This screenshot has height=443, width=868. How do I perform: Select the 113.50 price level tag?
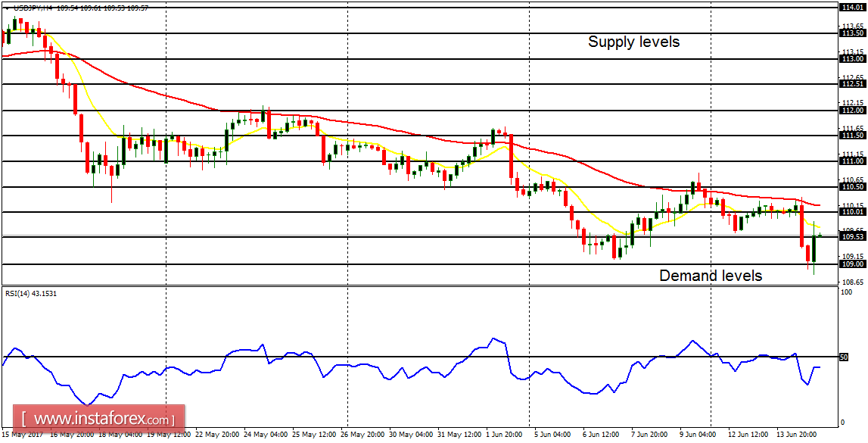point(852,33)
